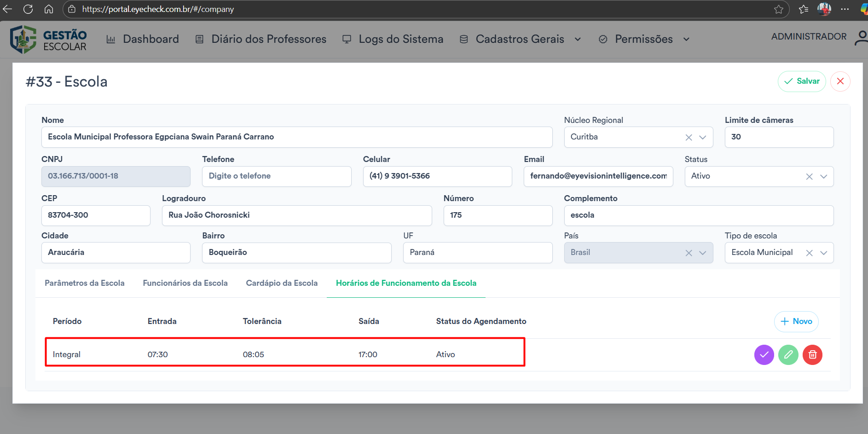This screenshot has height=434, width=868.
Task: Open the Status dropdown
Action: [x=823, y=177]
